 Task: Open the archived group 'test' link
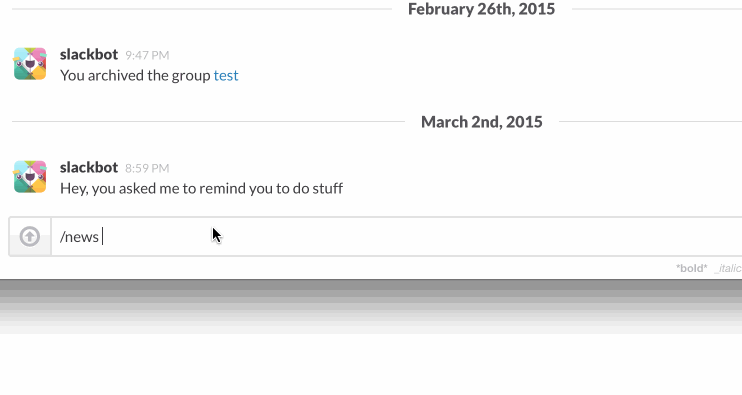coord(226,76)
